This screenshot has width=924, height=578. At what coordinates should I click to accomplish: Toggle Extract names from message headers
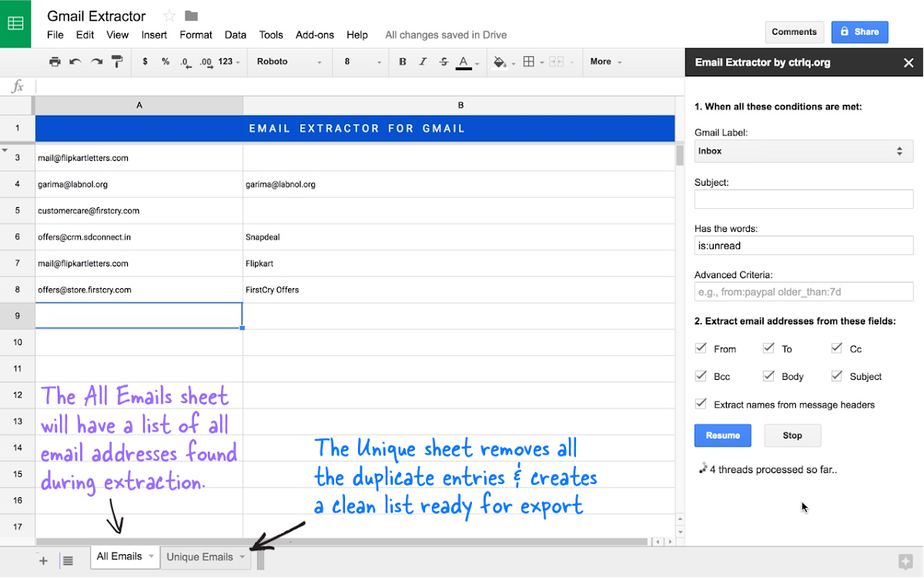701,403
